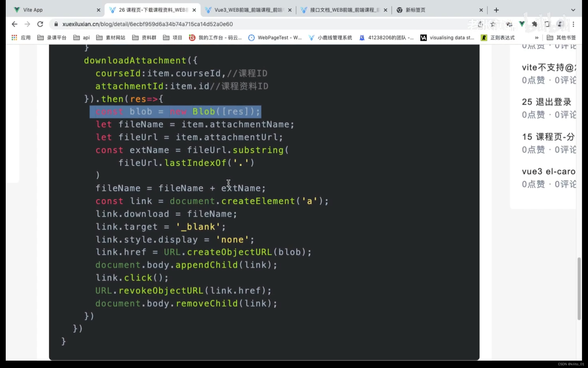Expand the hidden bookmarks overflow chevron

point(537,37)
